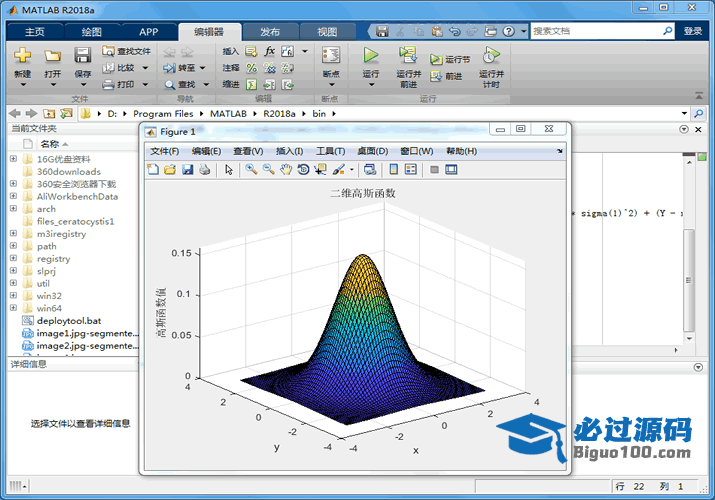Click the comment percent sign icon

pos(251,68)
